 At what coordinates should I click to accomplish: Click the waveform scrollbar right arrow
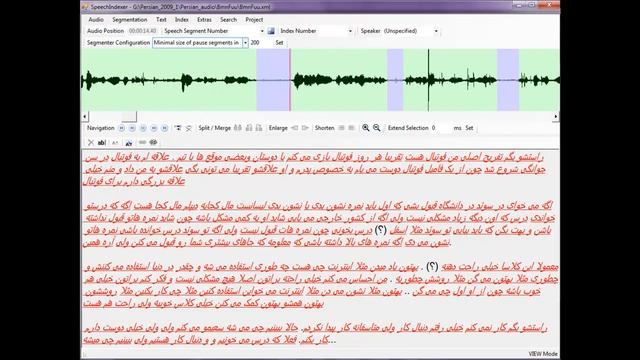[556, 117]
